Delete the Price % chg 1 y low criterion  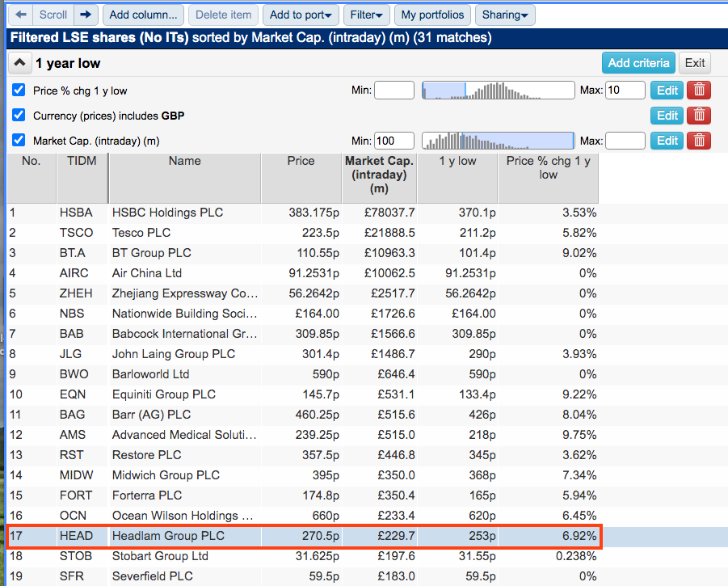click(699, 90)
